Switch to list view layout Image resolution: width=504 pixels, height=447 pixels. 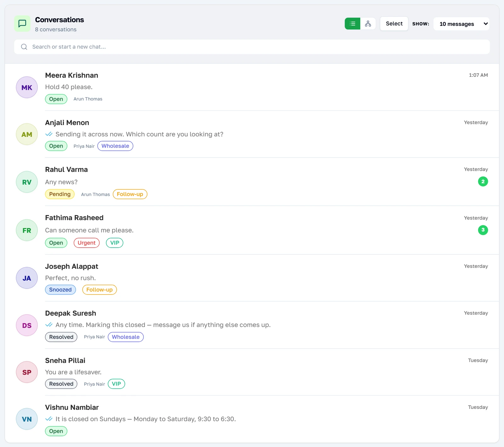point(352,24)
